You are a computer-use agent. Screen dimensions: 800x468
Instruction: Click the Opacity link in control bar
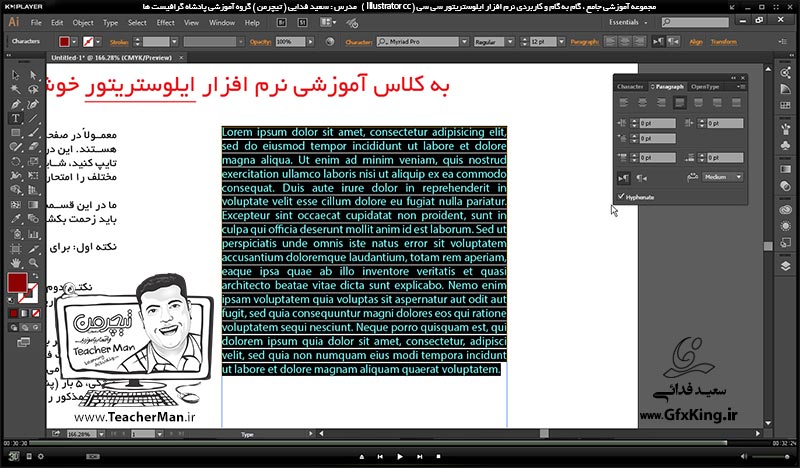(260, 42)
